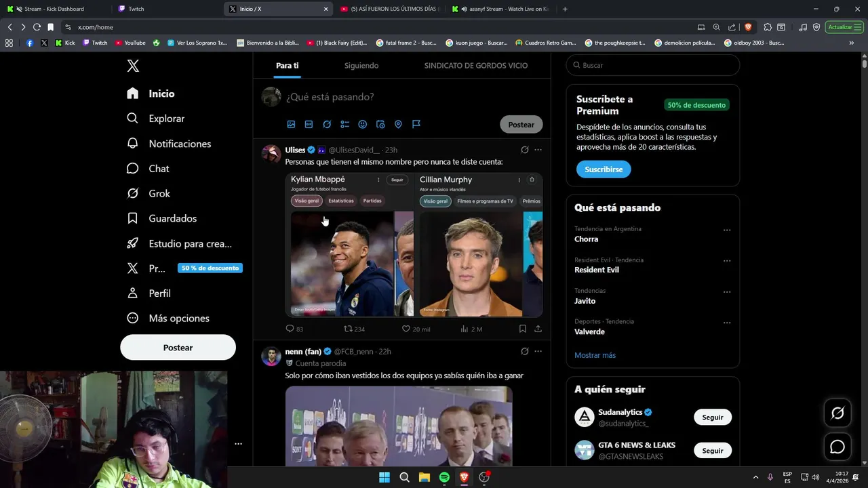Image resolution: width=868 pixels, height=488 pixels.
Task: Switch to Siguiendo tab
Action: (361, 66)
